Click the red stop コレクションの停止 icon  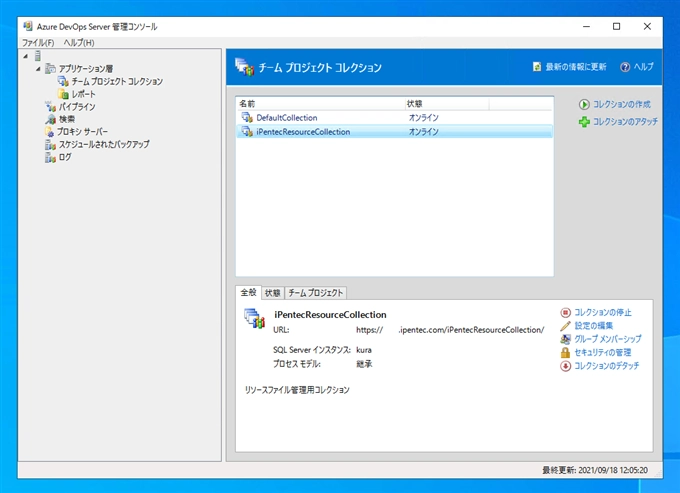pos(565,313)
